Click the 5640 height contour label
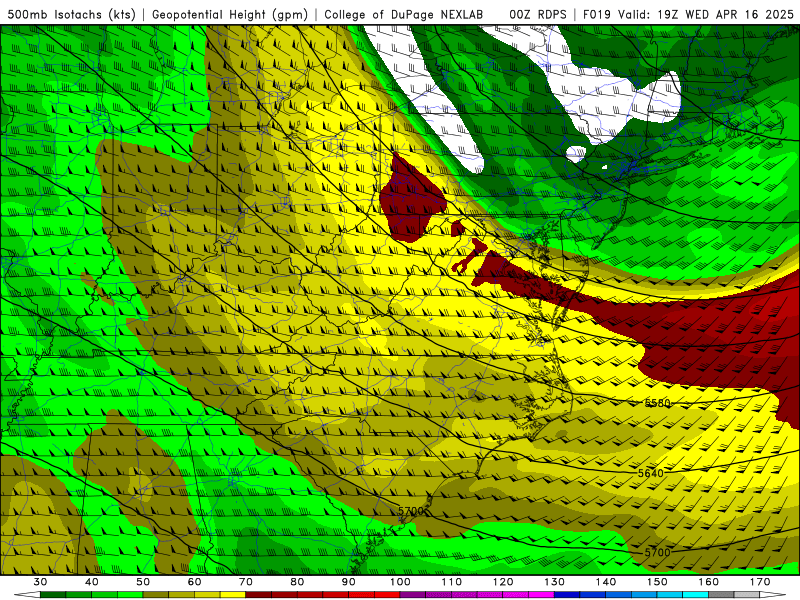This screenshot has height=600, width=800. (x=651, y=473)
